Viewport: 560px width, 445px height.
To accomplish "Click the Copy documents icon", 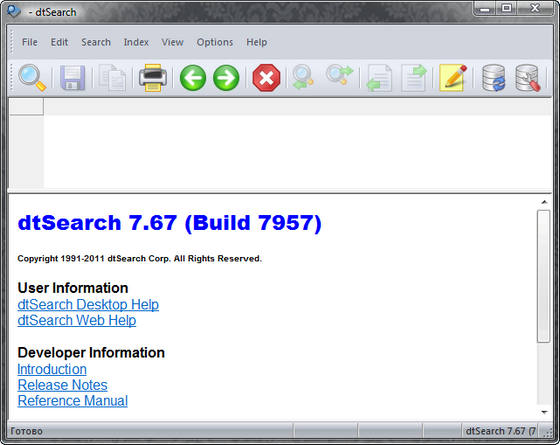I will coord(112,78).
